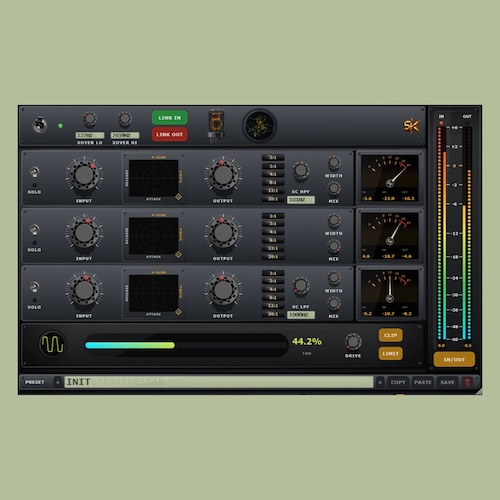Image resolution: width=500 pixels, height=500 pixels.
Task: Select the 3:1 ratio on the middle band
Action: [x=273, y=224]
